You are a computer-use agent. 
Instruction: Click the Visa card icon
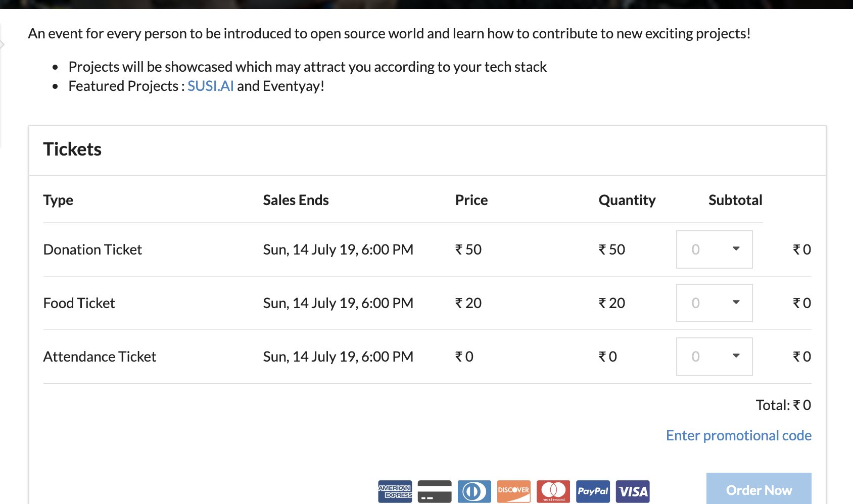click(x=633, y=491)
